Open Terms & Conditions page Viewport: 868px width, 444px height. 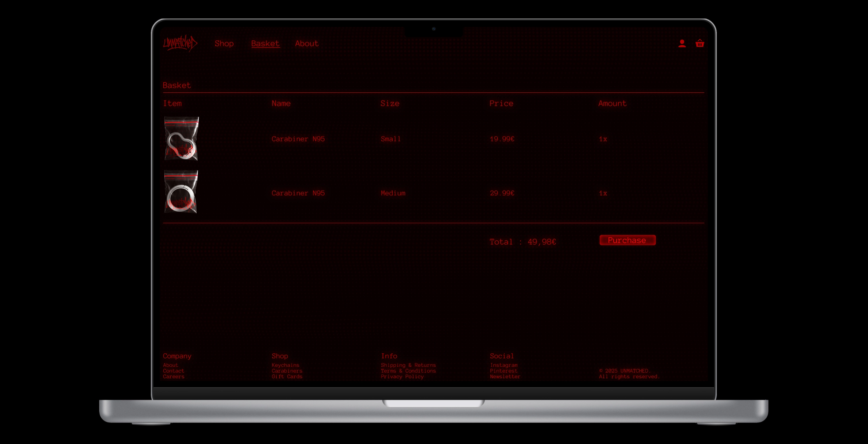(x=408, y=371)
